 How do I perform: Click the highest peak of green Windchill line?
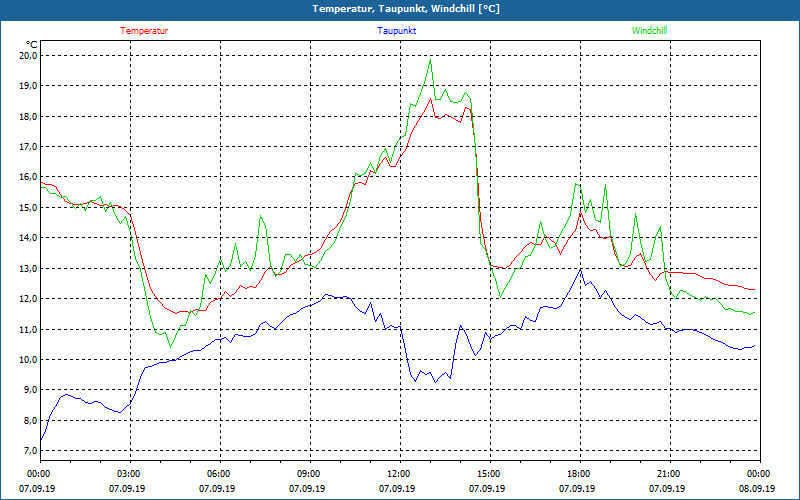coord(430,60)
